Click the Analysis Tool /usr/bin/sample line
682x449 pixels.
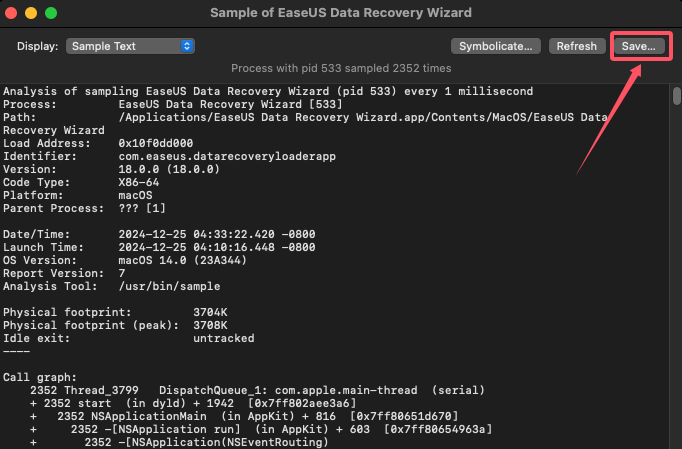[x=111, y=286]
